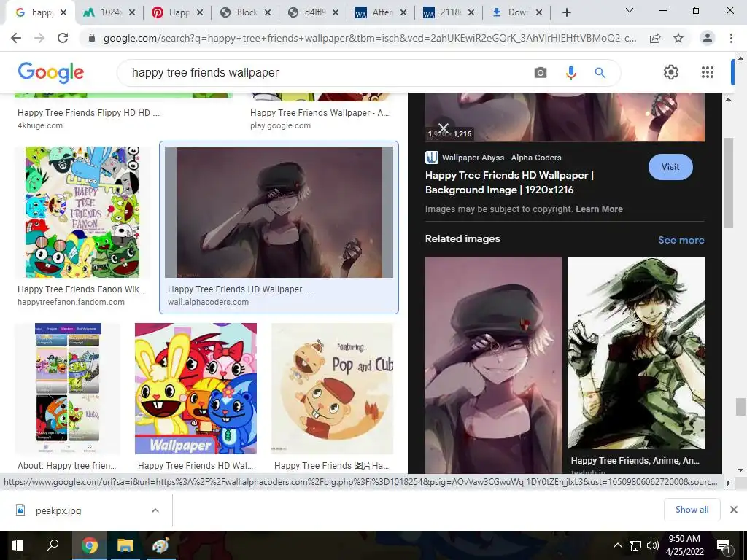Image resolution: width=747 pixels, height=560 pixels.
Task: Expand peakpx.jpg download options chevron
Action: click(155, 510)
